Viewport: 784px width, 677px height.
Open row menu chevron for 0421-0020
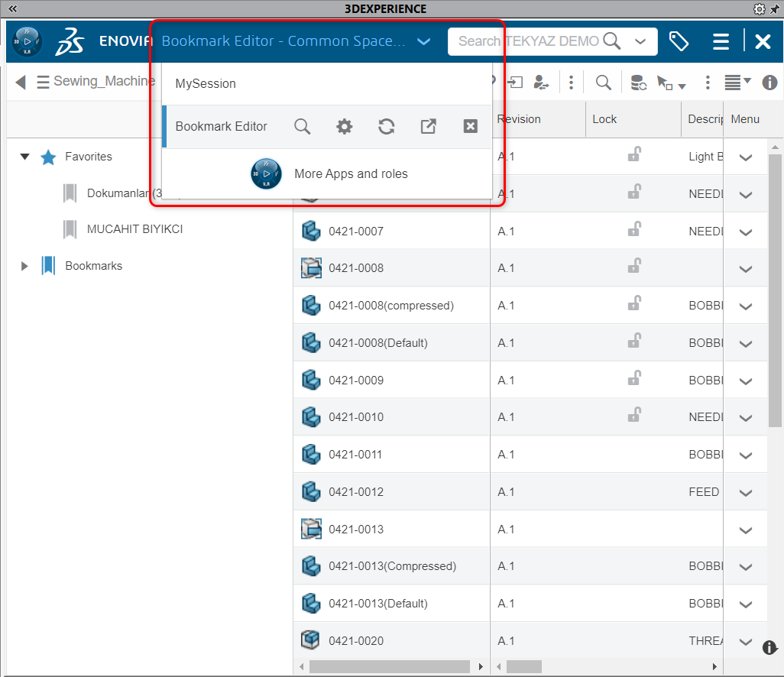(x=746, y=642)
